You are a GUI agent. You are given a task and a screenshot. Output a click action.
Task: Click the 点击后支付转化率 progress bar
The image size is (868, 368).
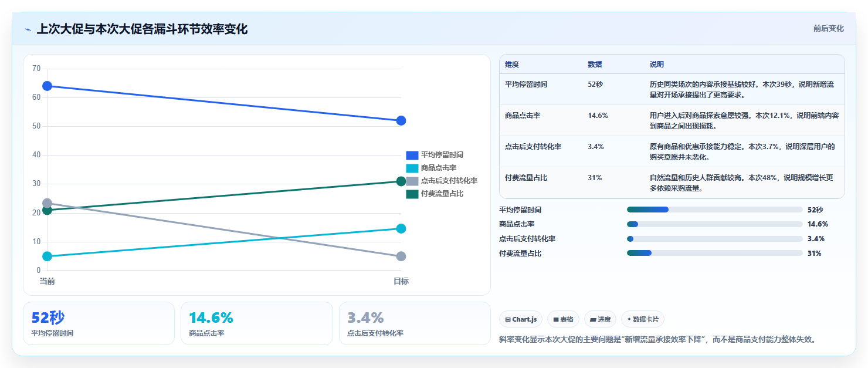[x=715, y=239]
